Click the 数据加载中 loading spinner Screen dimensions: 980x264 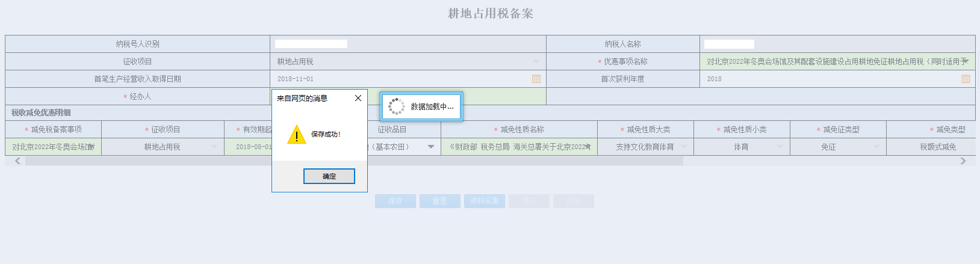coord(397,106)
